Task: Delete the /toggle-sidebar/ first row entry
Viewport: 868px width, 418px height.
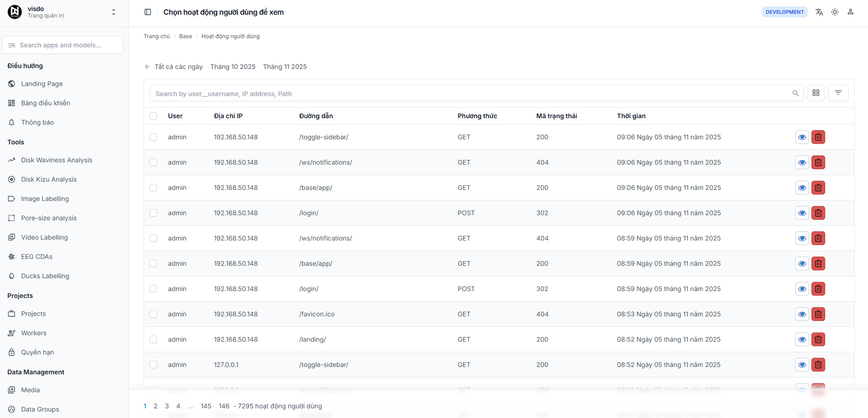Action: pyautogui.click(x=818, y=137)
